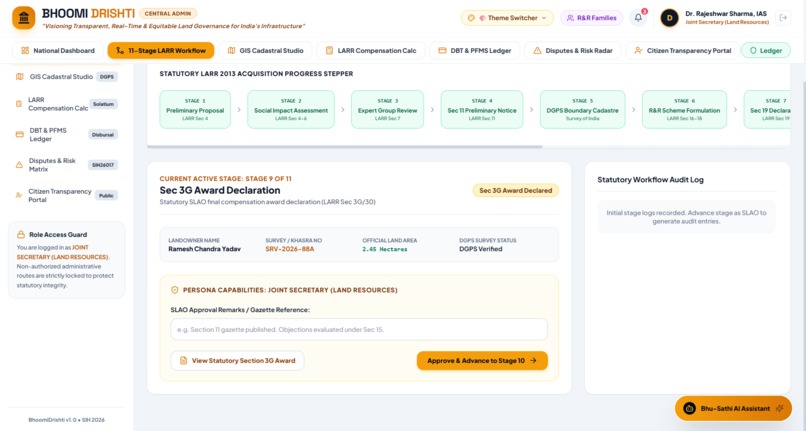Select Stage 4 Sec 11 Preliminary Notice step
The image size is (806, 431).
[482, 110]
